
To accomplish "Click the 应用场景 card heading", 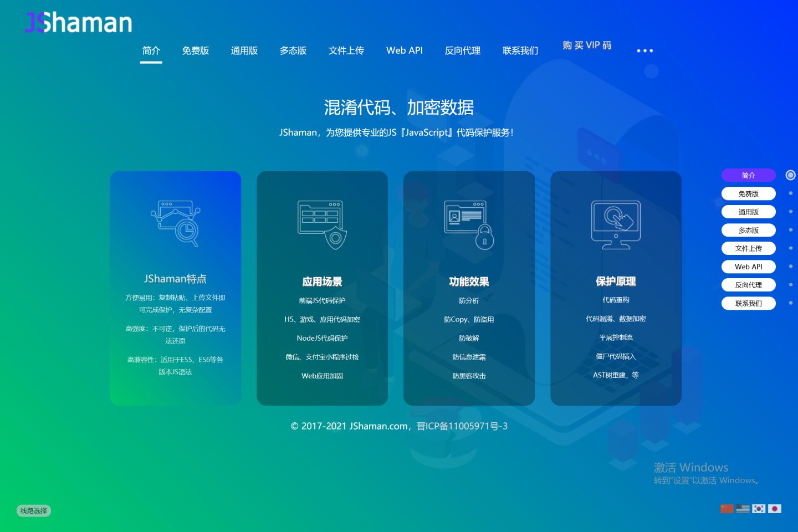I will 323,282.
